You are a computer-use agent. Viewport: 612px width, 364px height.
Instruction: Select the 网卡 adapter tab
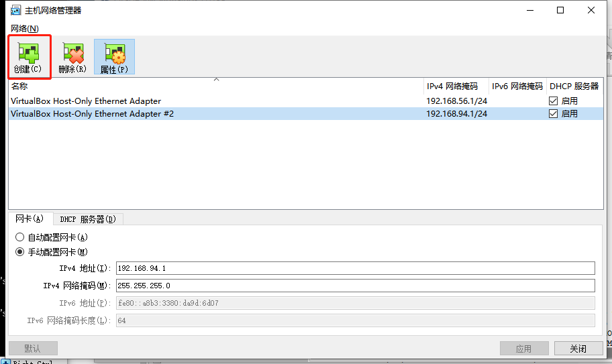click(30, 219)
